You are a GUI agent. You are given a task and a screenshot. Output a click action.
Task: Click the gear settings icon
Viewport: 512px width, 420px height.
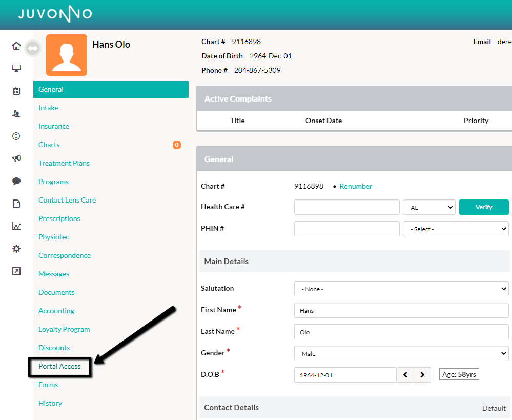click(16, 249)
